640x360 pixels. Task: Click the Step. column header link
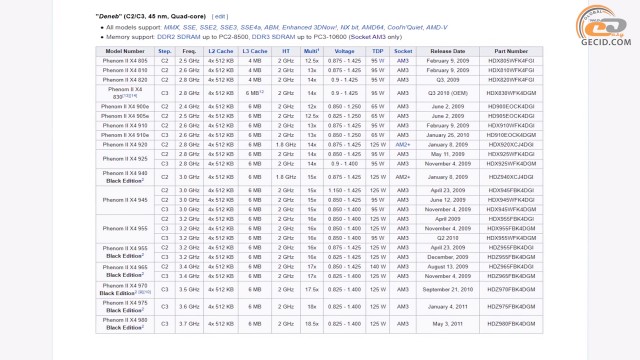164,51
